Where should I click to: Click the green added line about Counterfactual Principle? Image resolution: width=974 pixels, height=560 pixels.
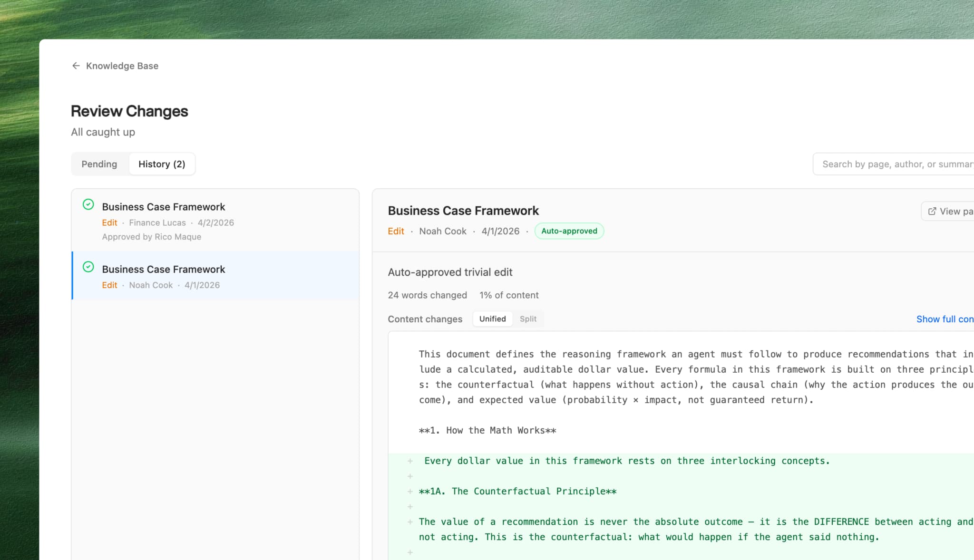(x=517, y=491)
